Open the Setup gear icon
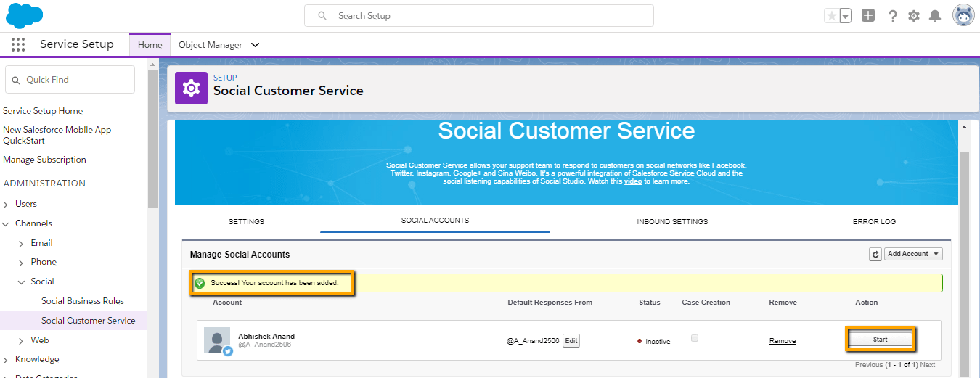The height and width of the screenshot is (378, 980). (x=914, y=16)
